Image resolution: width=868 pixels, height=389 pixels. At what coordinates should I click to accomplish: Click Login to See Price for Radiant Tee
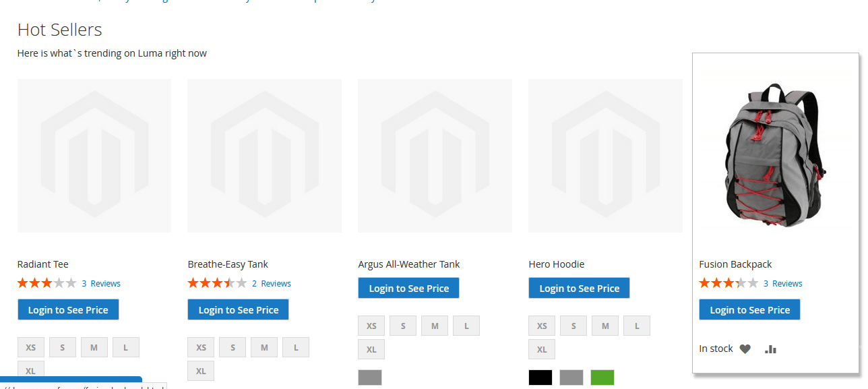[68, 309]
